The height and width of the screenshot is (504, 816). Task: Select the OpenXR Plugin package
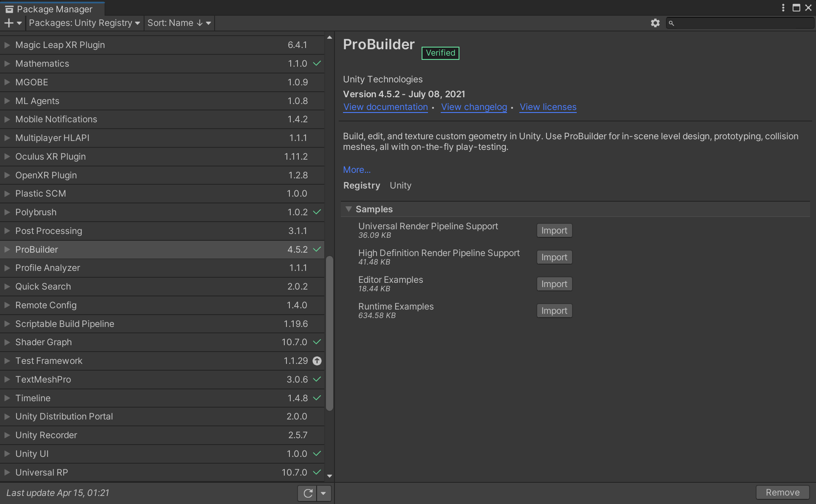(x=162, y=175)
